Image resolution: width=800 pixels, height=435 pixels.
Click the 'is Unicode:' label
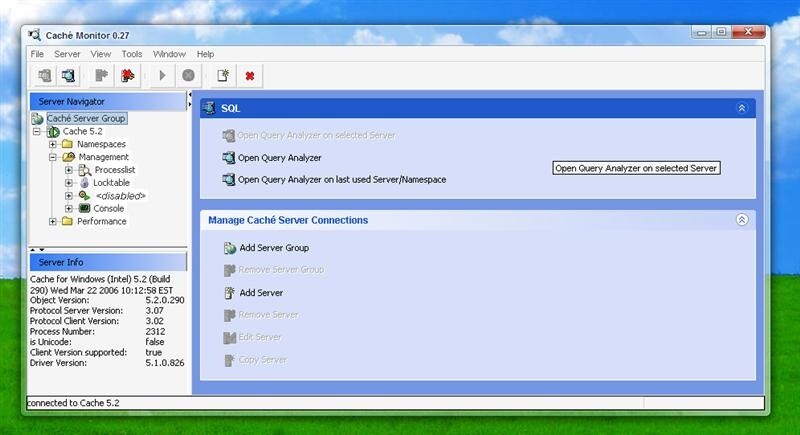pyautogui.click(x=51, y=342)
